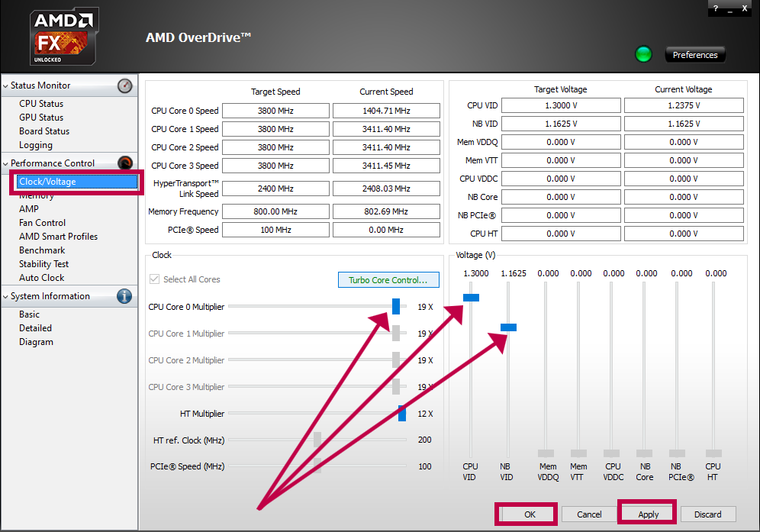Click the CPU Core 0 target speed field

[x=275, y=111]
